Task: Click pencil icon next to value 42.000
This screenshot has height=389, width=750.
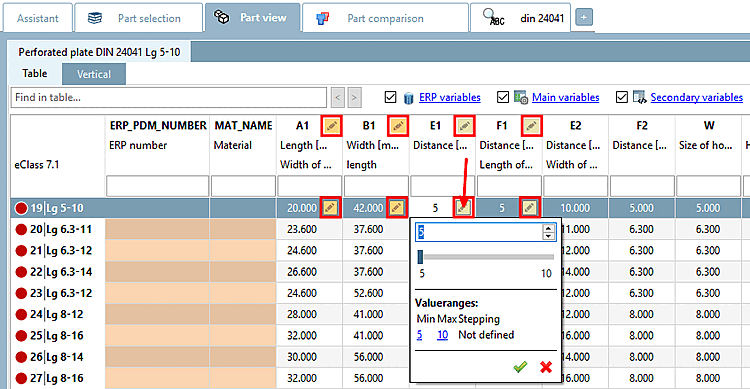Action: (397, 208)
